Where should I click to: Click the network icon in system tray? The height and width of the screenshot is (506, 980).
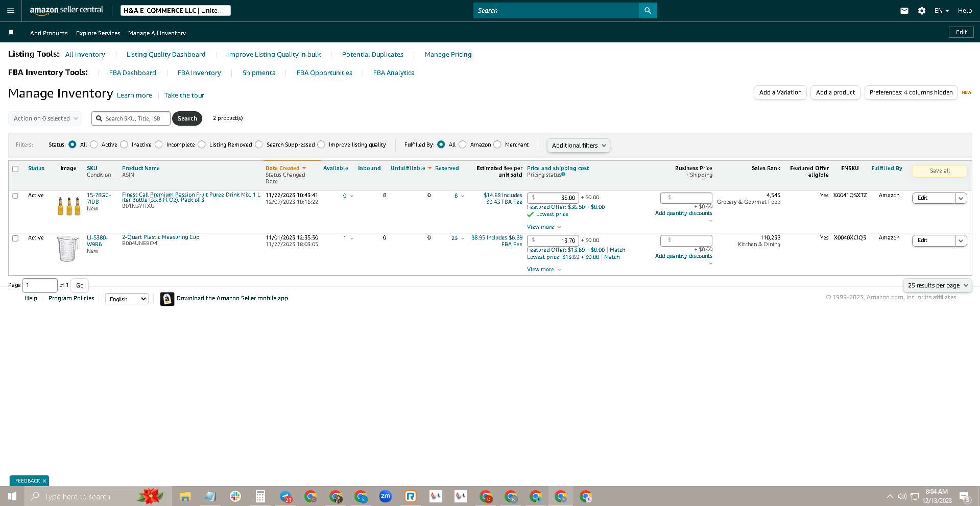(915, 496)
